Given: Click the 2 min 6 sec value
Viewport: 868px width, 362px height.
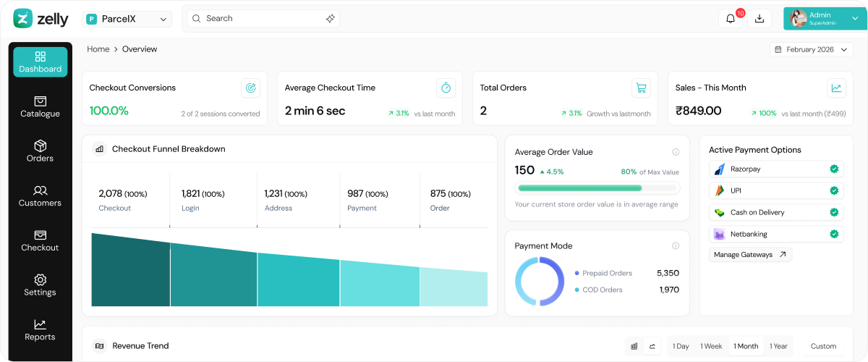Looking at the screenshot, I should point(315,111).
